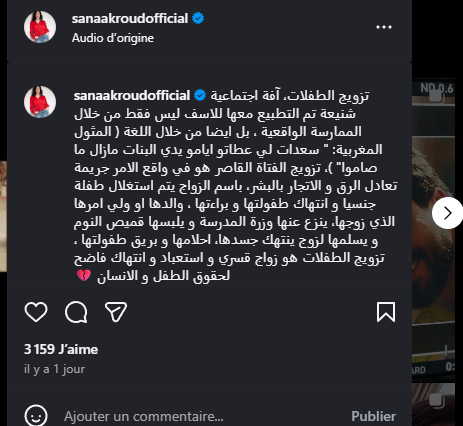This screenshot has width=463, height=426.
Task: Like the post with heart icon
Action: pos(36,312)
